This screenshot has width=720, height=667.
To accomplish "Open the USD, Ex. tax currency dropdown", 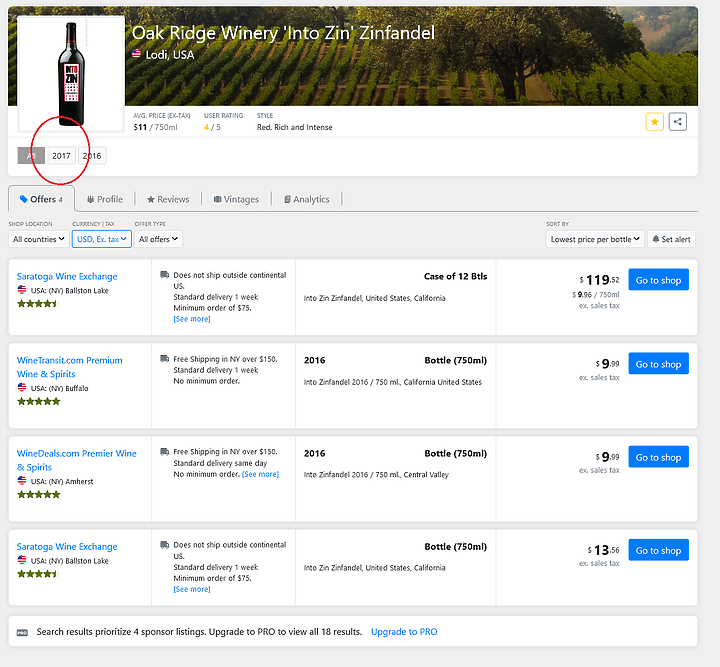I will (x=101, y=239).
